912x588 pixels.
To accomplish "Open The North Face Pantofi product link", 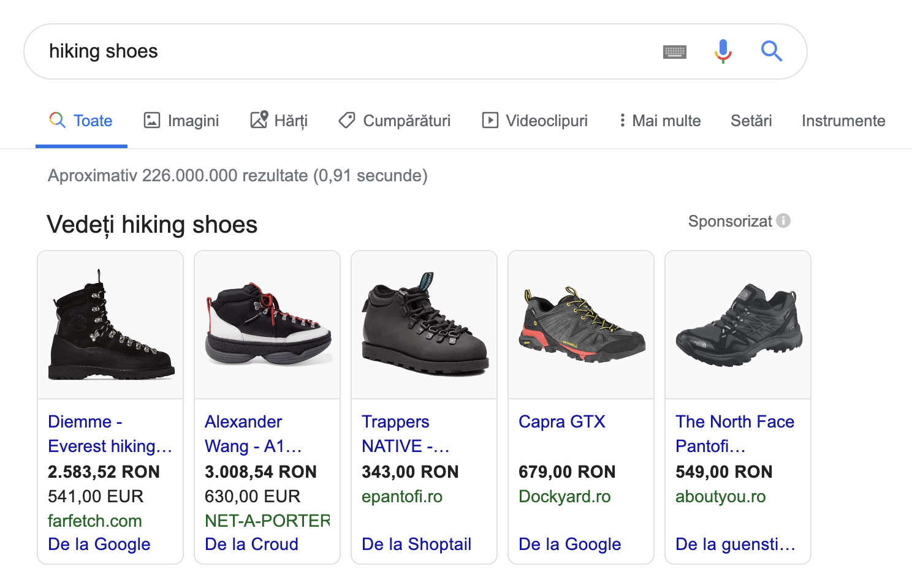I will coord(735,434).
